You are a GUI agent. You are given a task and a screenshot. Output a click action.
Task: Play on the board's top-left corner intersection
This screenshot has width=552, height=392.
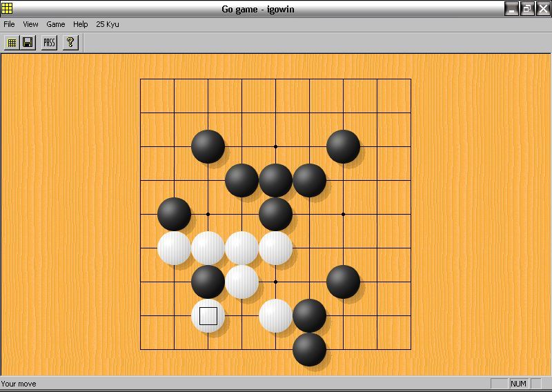tap(141, 79)
